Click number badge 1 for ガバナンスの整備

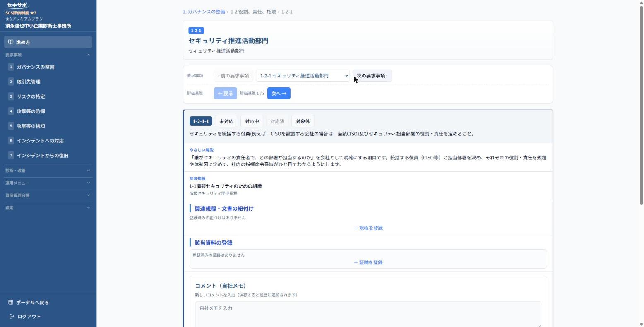[11, 67]
